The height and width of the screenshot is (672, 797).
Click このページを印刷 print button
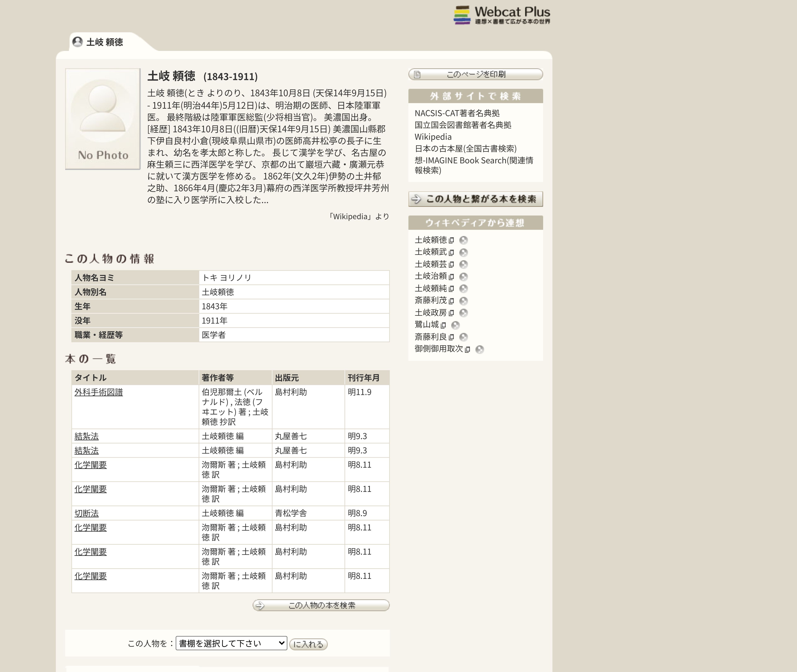click(x=475, y=74)
